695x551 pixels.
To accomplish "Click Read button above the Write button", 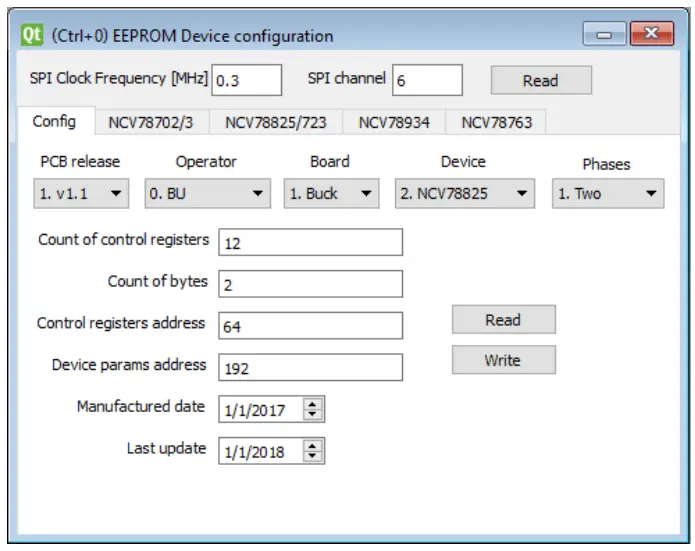I will tap(504, 319).
